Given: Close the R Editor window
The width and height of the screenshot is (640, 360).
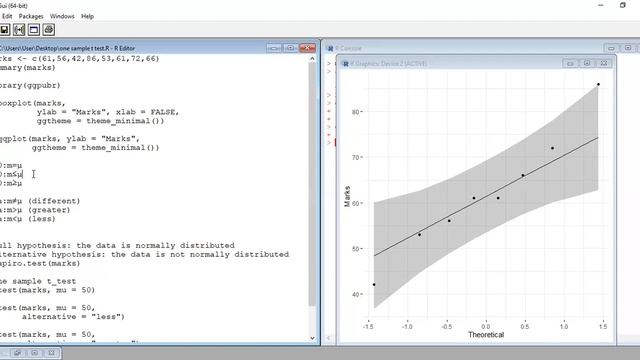Looking at the screenshot, I should point(307,48).
